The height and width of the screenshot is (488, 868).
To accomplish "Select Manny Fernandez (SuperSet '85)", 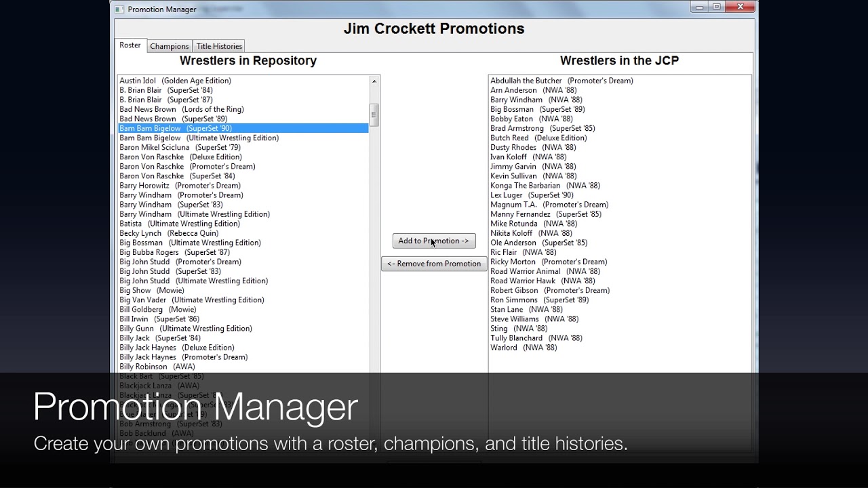I will [x=620, y=213].
